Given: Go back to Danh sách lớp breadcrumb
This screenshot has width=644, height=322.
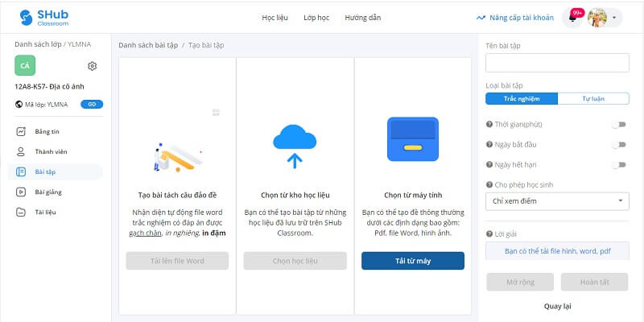Looking at the screenshot, I should pos(38,44).
